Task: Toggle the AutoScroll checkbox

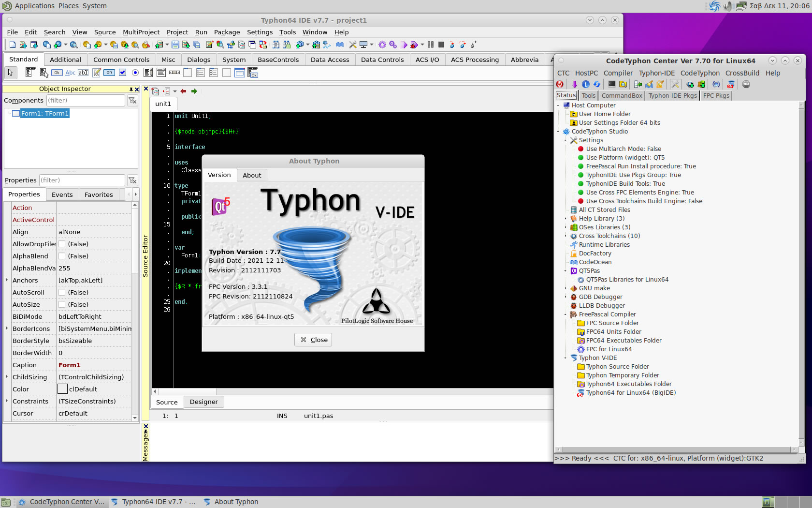Action: click(x=62, y=293)
